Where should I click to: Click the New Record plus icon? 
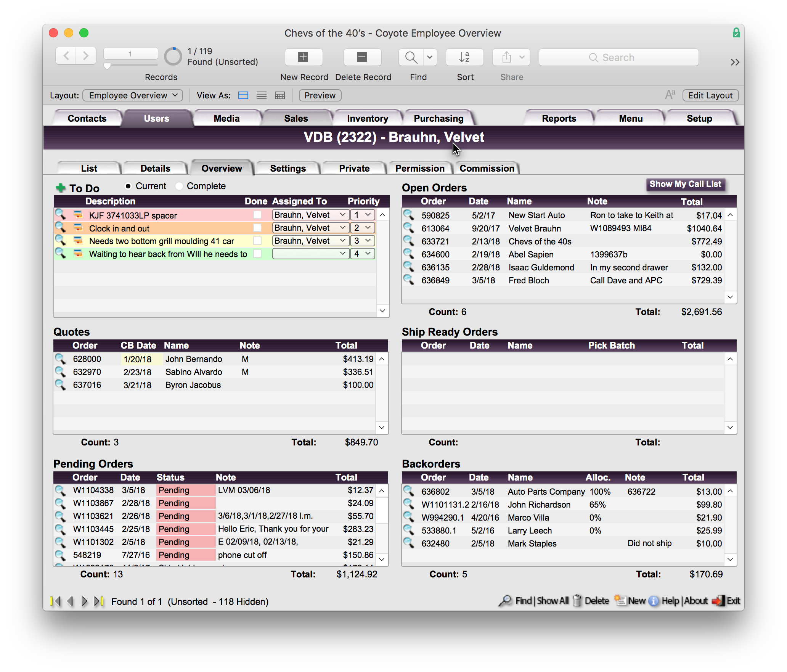303,57
